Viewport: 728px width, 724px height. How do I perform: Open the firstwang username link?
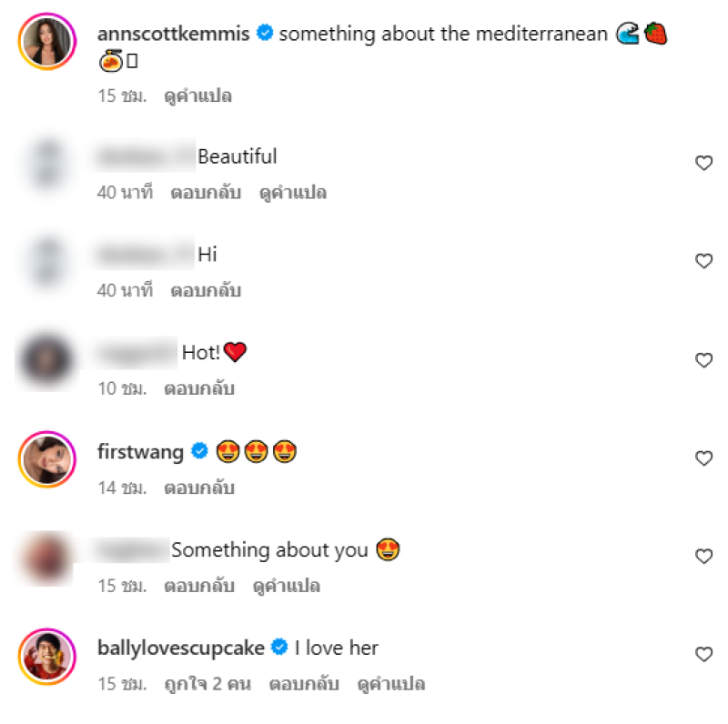pyautogui.click(x=140, y=452)
